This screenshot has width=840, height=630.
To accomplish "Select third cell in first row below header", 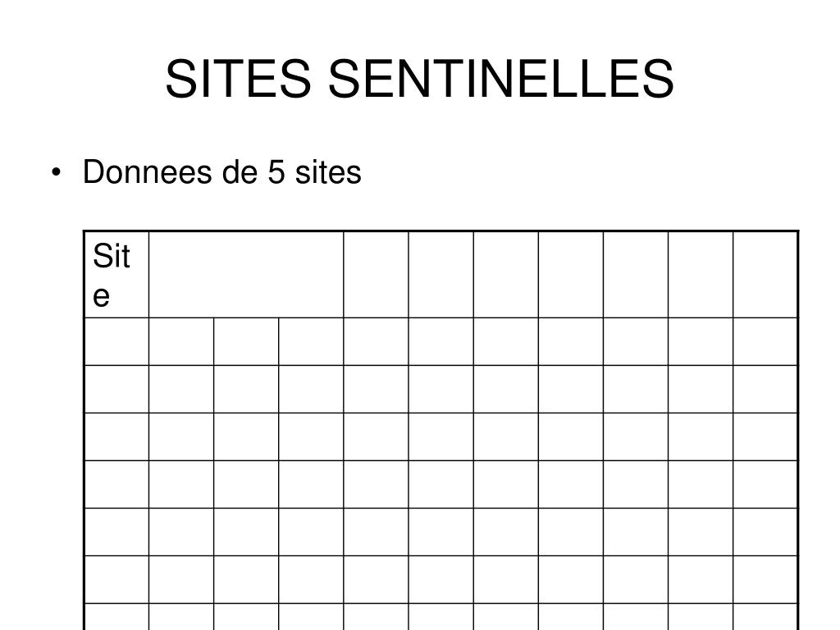I will pos(246,342).
